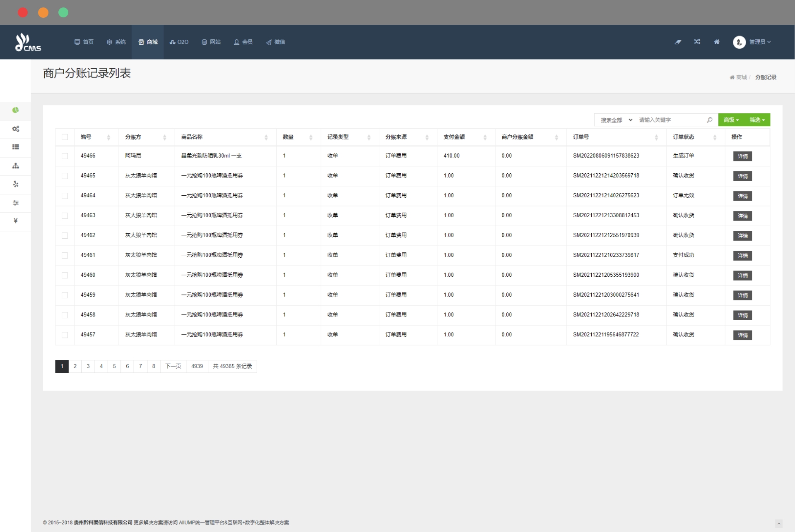This screenshot has height=532, width=795.
Task: Click the eraser icon in header
Action: click(x=677, y=42)
